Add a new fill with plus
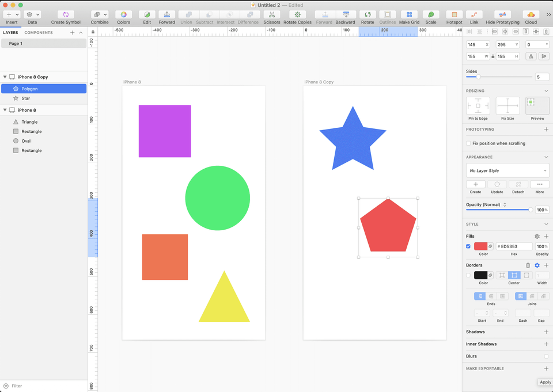553x392 pixels. (x=546, y=237)
